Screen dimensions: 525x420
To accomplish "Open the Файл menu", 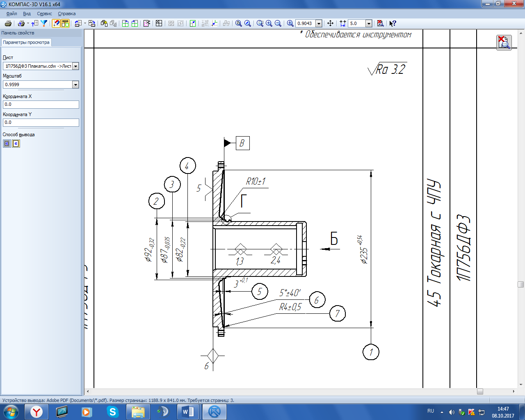I will tap(11, 14).
